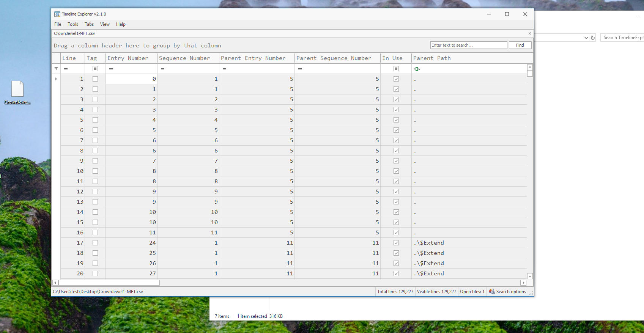Sort by Sequence Number column header

[x=188, y=58]
